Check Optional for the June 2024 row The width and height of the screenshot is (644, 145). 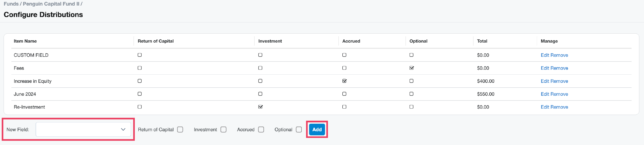pyautogui.click(x=412, y=94)
